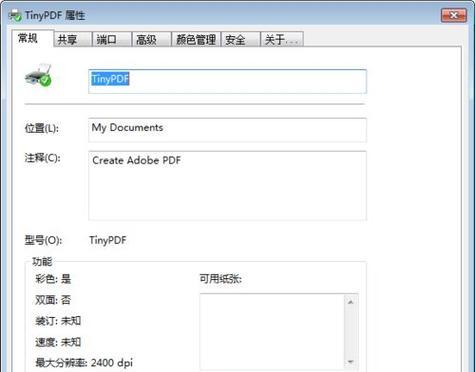Click the TinyPDF printer icon in title bar
475x372 pixels.
[15, 15]
